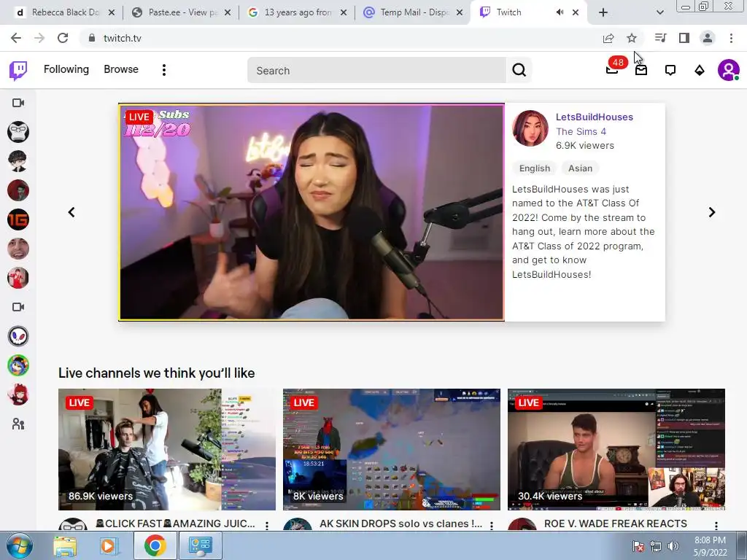Open sidebar channel with smiling face avatar

pyautogui.click(x=18, y=249)
